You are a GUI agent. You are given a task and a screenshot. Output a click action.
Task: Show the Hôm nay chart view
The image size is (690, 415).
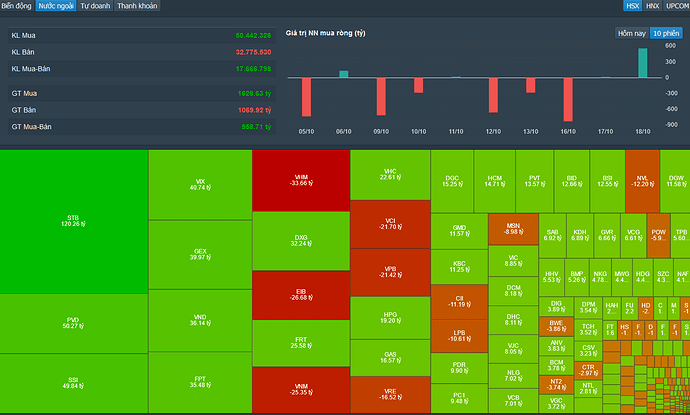pos(631,33)
